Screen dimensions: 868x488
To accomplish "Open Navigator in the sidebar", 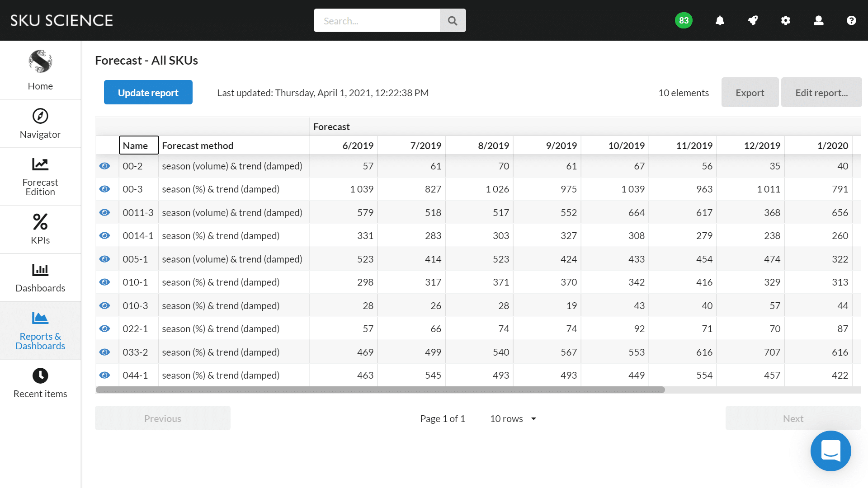I will click(x=40, y=124).
